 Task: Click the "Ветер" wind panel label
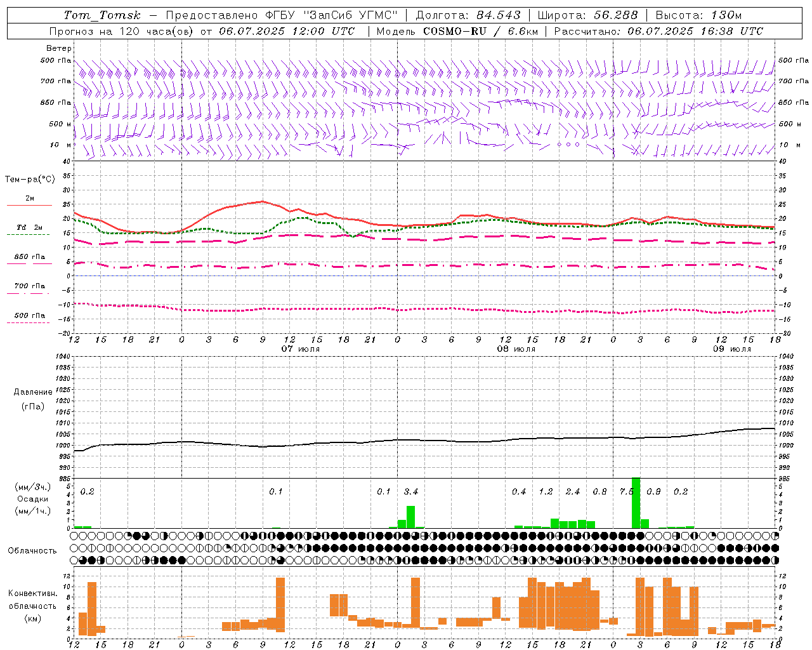59,48
